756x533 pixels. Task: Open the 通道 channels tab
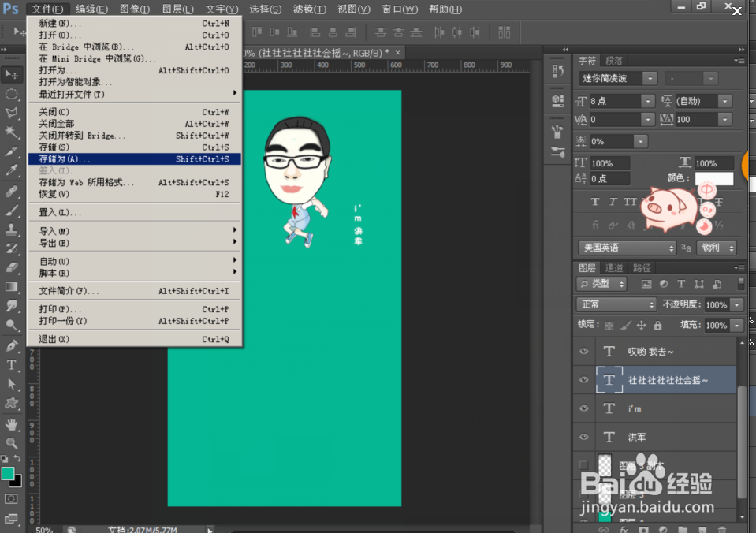614,268
